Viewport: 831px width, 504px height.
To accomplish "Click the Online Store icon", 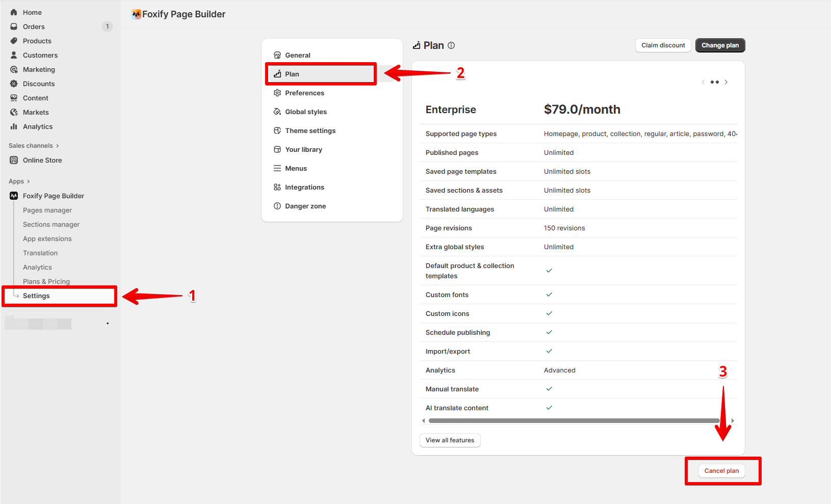I will pyautogui.click(x=14, y=160).
